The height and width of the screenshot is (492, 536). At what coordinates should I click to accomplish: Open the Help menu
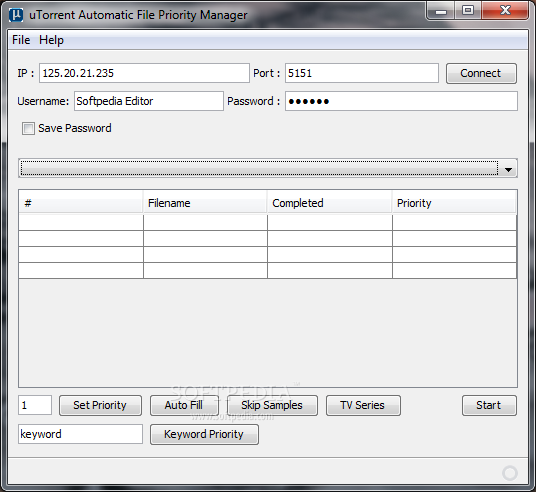(x=51, y=40)
